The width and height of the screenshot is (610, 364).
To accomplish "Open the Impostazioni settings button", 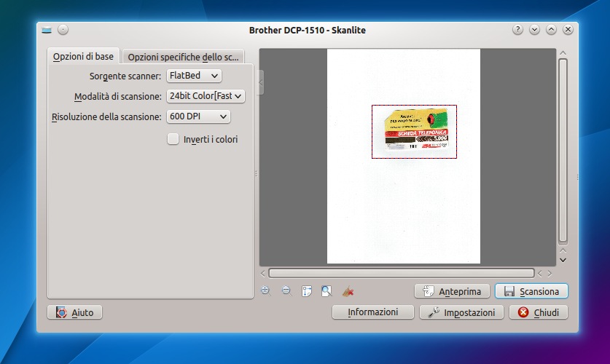I will 461,312.
